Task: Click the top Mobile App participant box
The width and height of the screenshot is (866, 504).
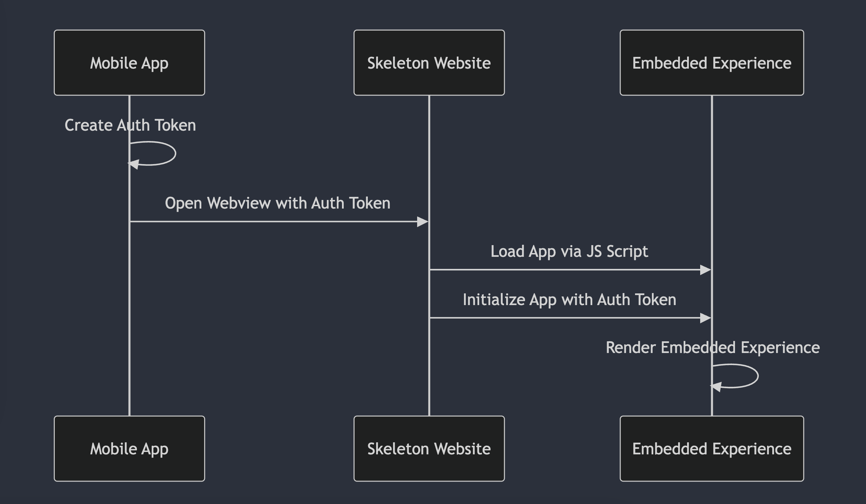Action: point(129,63)
